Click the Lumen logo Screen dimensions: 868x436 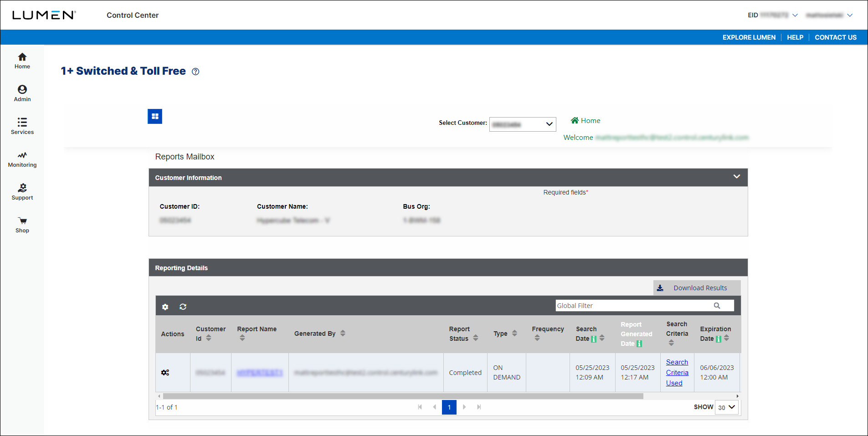pyautogui.click(x=44, y=15)
